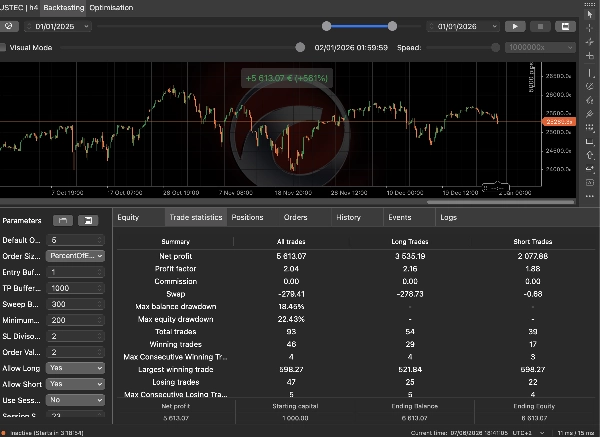
Task: Click the four-point star icon in right toolbar
Action: [x=590, y=42]
